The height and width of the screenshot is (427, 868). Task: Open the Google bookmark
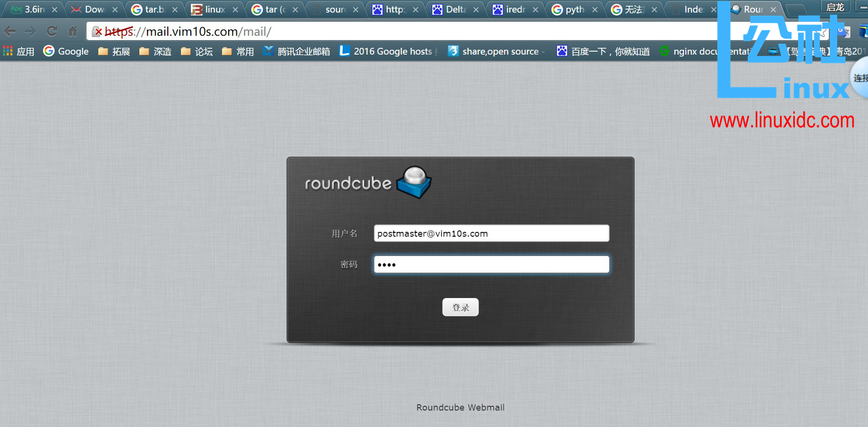coord(66,51)
